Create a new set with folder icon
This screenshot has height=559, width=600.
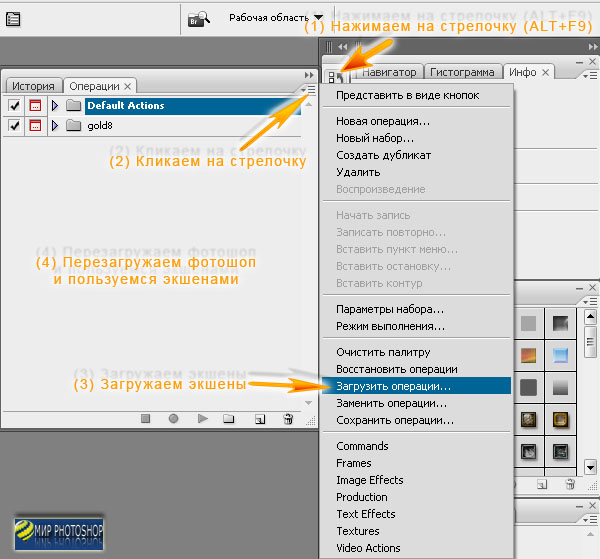[x=229, y=419]
